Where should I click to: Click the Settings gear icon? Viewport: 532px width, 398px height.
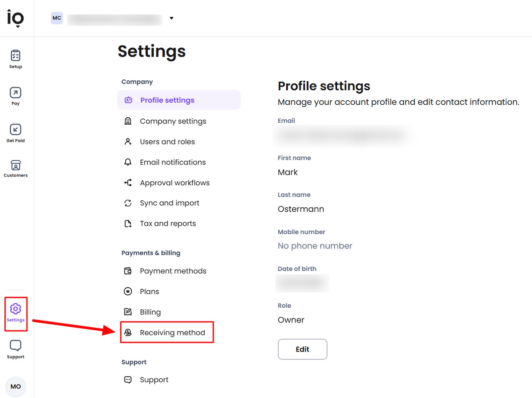point(15,309)
